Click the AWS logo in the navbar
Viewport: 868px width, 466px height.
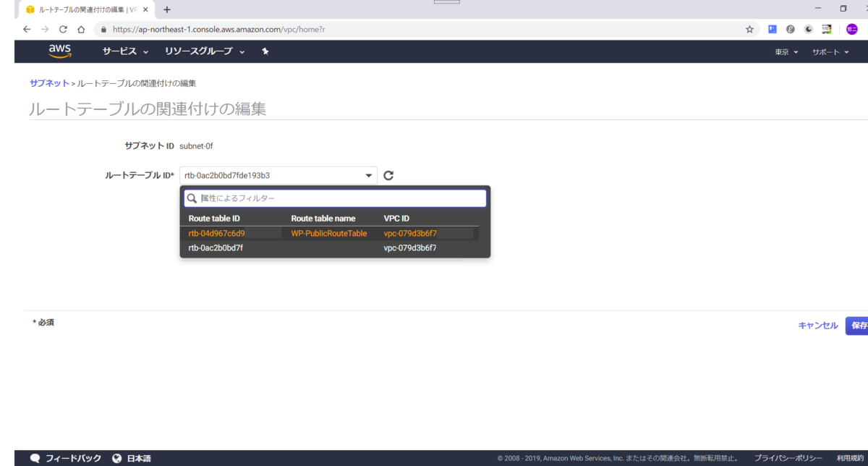tap(59, 51)
